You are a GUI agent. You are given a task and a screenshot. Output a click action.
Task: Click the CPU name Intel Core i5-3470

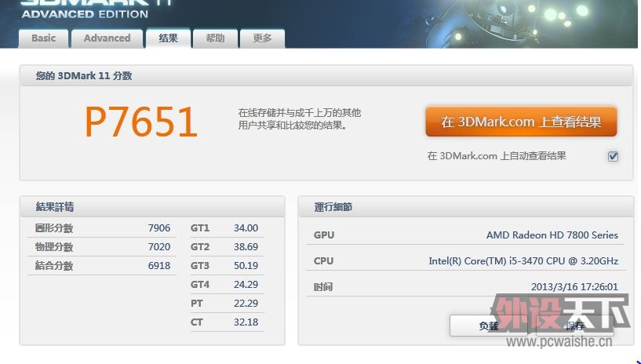523,260
